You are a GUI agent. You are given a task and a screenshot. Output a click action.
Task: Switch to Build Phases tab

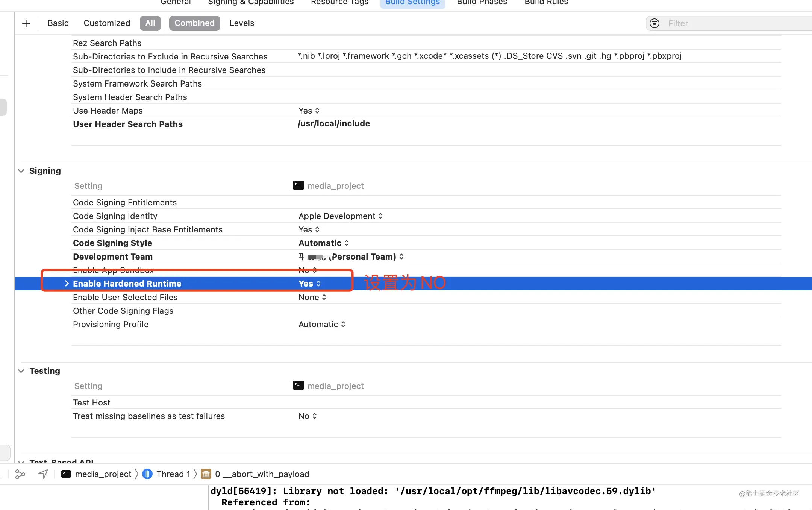click(x=482, y=2)
